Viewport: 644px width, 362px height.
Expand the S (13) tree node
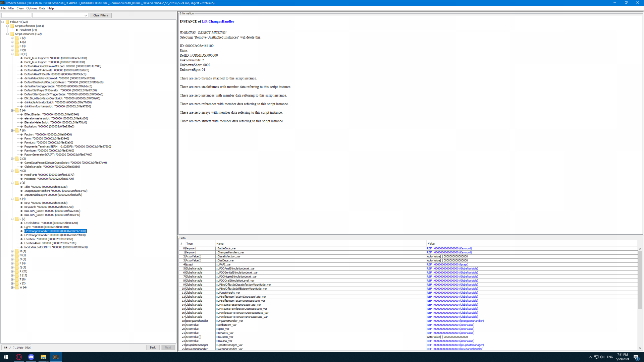(12, 275)
